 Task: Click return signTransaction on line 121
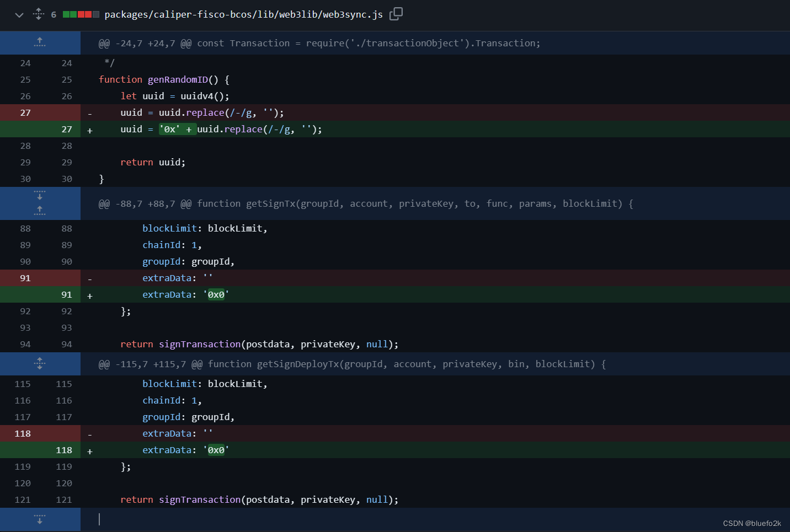click(259, 499)
